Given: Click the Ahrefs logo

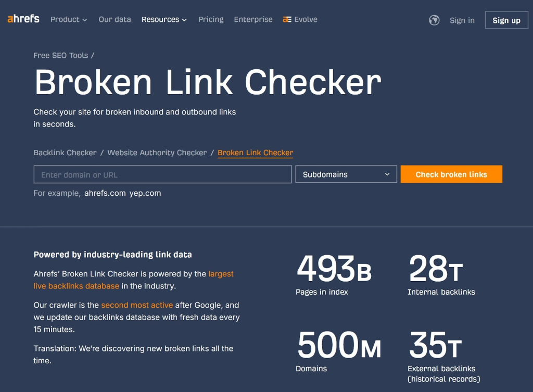Looking at the screenshot, I should point(23,19).
